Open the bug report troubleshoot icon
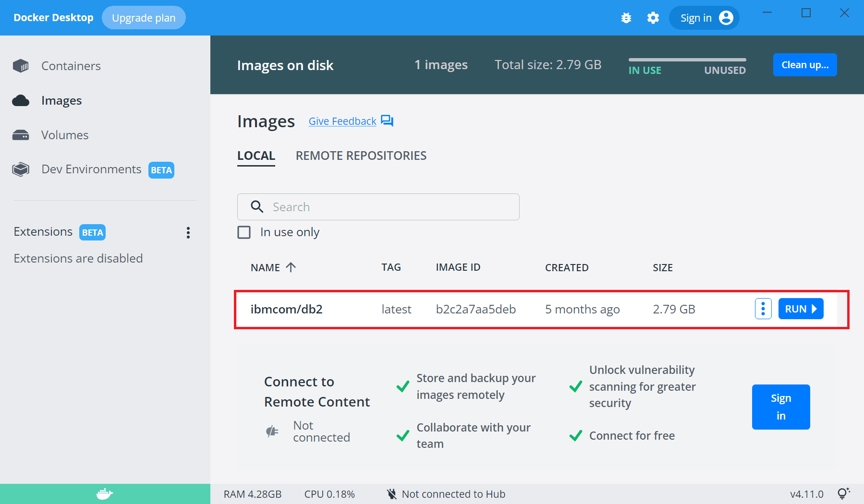The width and height of the screenshot is (864, 504). [626, 18]
